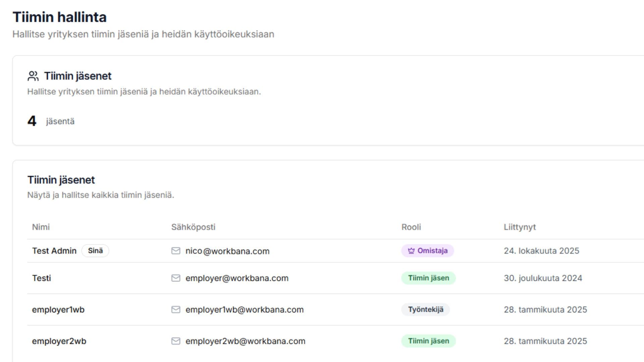Click the 4 jäsentä member count

point(50,121)
